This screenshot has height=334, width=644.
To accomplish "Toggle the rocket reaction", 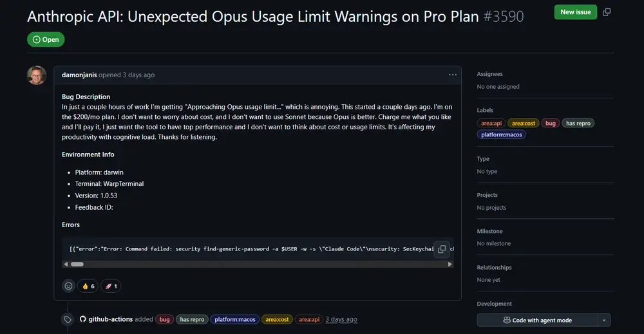I will click(x=111, y=286).
